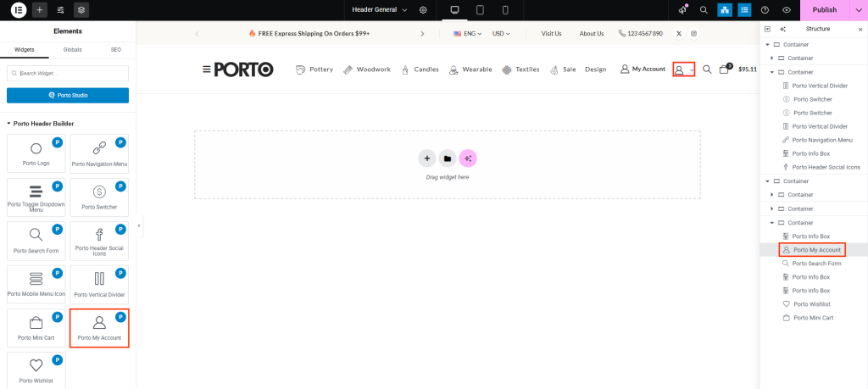The image size is (868, 389).
Task: Click the help question mark icon
Action: pos(765,10)
